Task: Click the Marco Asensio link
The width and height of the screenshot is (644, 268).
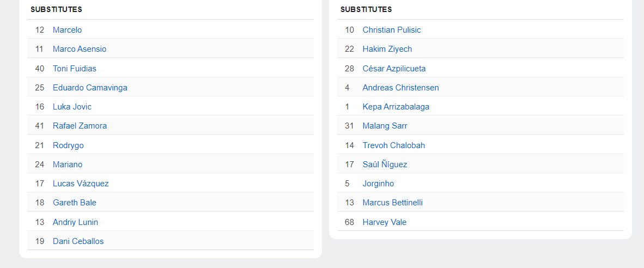Action: (80, 49)
